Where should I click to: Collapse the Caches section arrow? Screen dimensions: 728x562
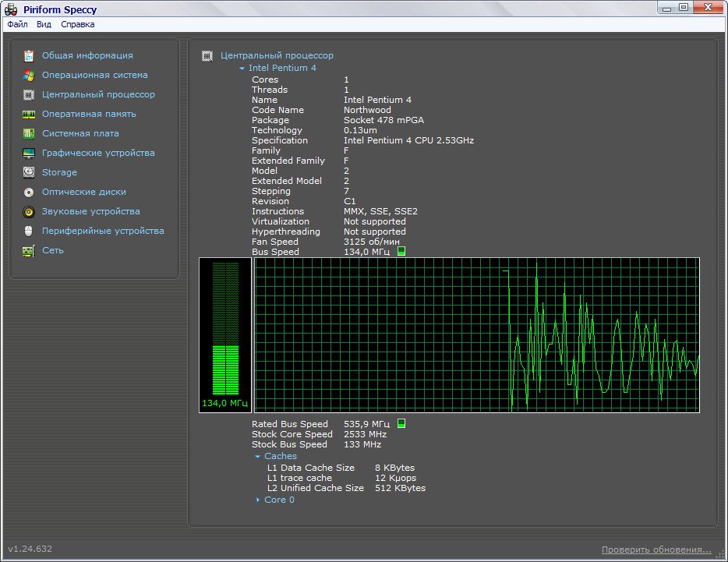click(x=258, y=457)
